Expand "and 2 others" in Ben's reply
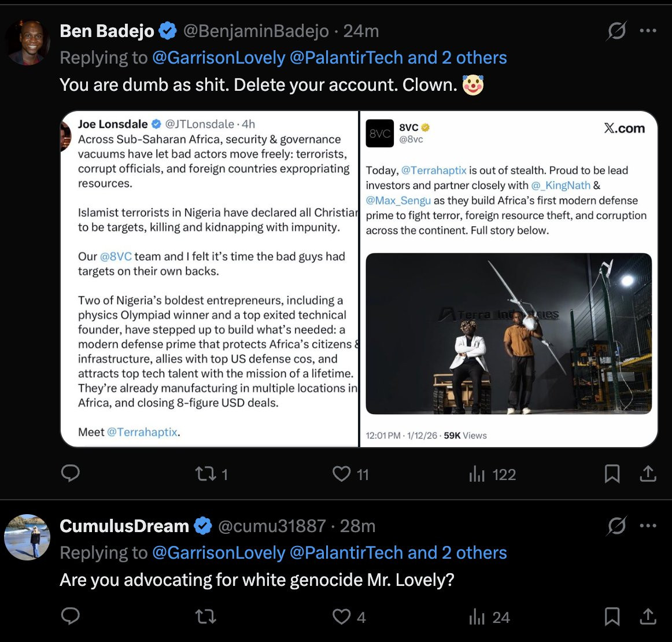The width and height of the screenshot is (672, 642). click(457, 58)
